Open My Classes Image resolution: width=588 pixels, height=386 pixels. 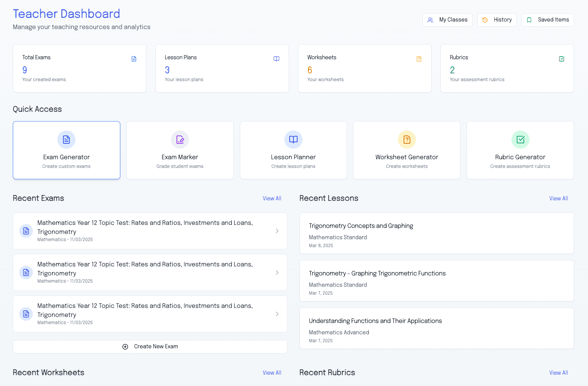pos(447,20)
